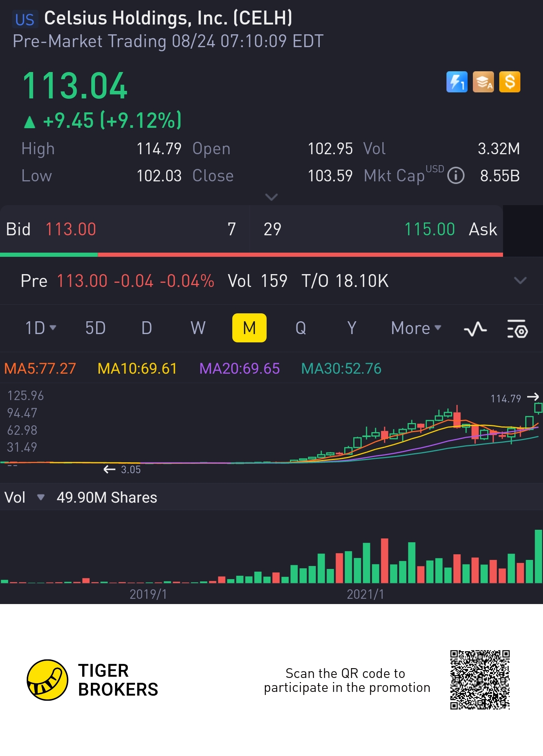Tap the MA20:69.65 indicator label

click(239, 368)
